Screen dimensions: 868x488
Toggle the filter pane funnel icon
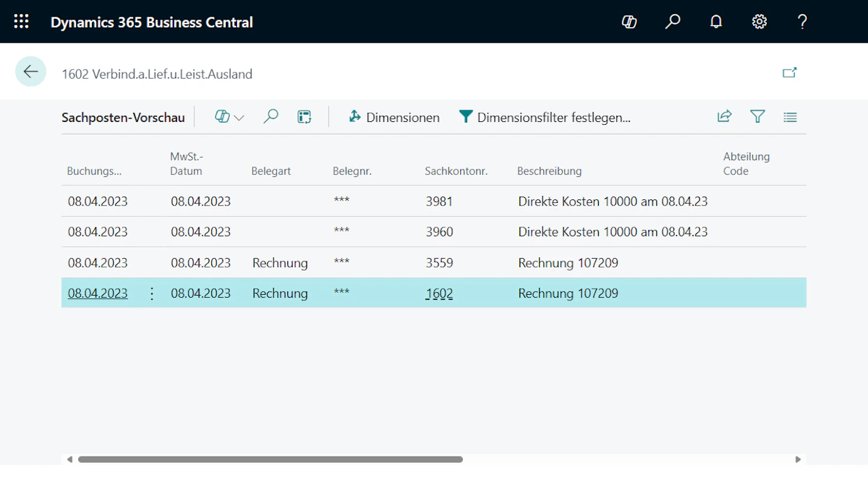(758, 116)
